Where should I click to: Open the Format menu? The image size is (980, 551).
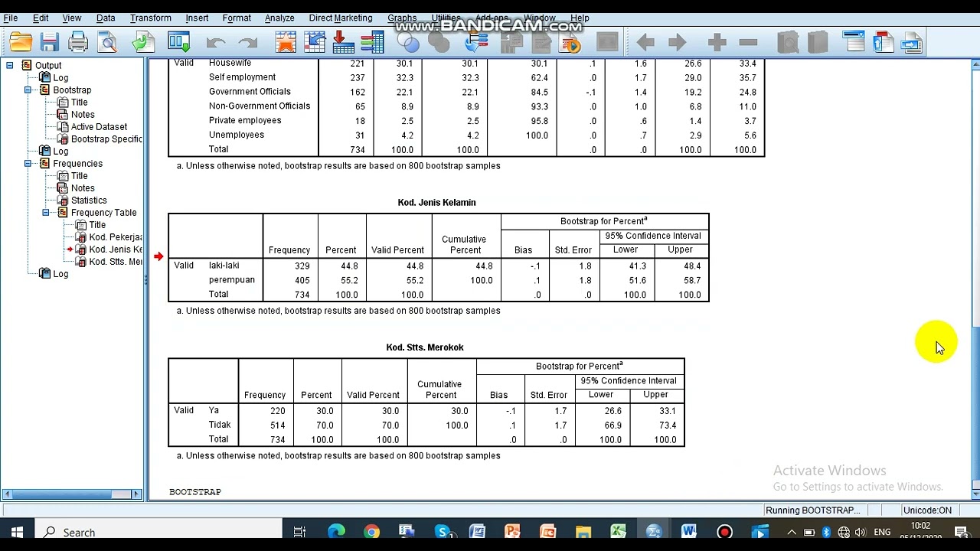tap(237, 18)
